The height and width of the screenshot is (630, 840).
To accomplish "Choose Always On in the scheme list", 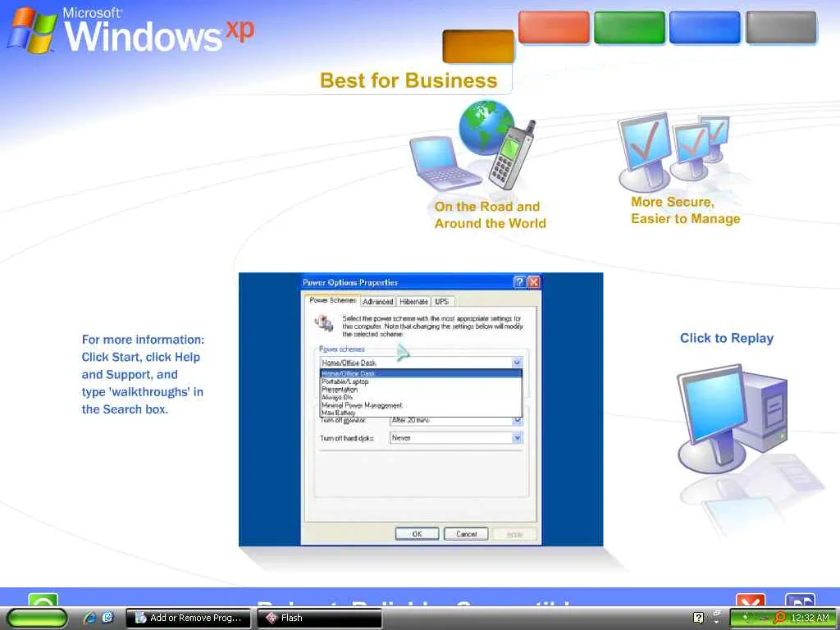I will (x=421, y=398).
